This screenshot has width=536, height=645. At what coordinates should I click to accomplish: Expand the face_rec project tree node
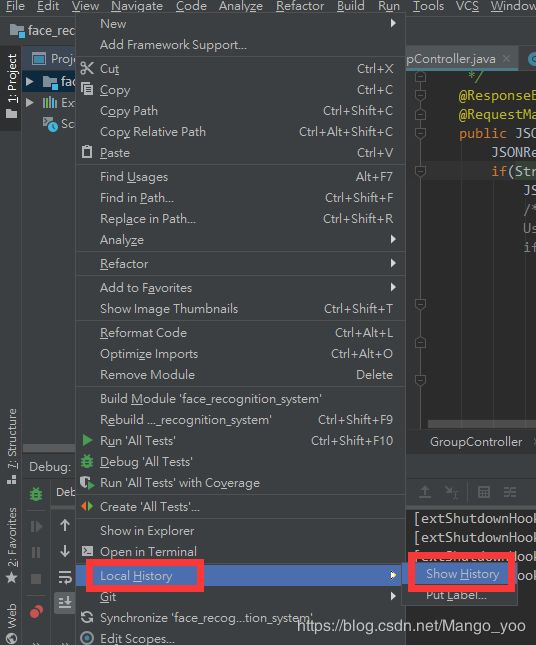point(30,81)
